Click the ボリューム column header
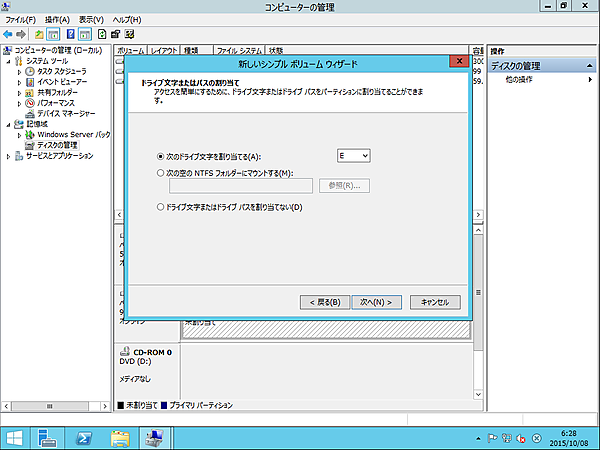This screenshot has width=600, height=450. click(130, 51)
